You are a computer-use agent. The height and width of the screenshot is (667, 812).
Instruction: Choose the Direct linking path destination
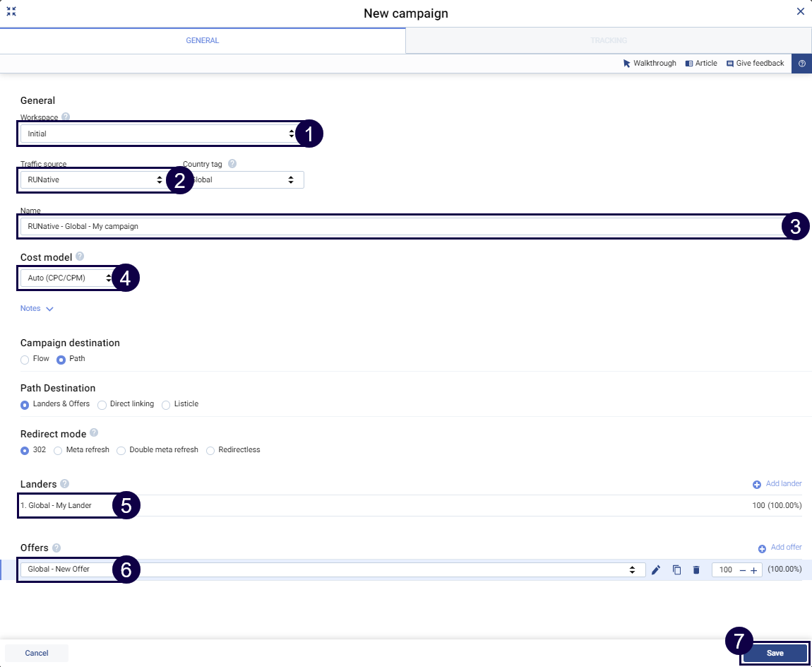click(x=102, y=405)
